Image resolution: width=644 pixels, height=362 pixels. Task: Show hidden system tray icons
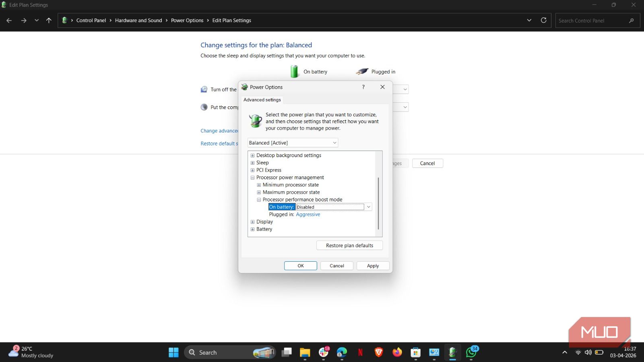point(565,352)
